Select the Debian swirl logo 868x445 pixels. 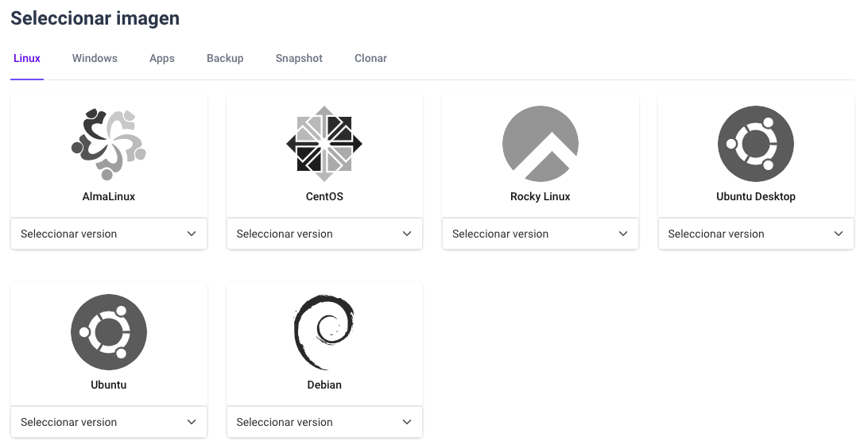324,332
